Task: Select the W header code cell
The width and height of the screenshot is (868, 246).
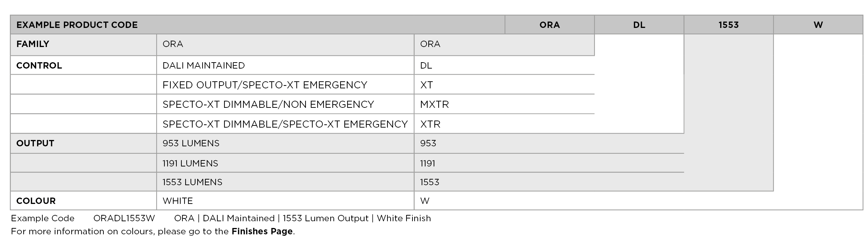Action: (818, 25)
